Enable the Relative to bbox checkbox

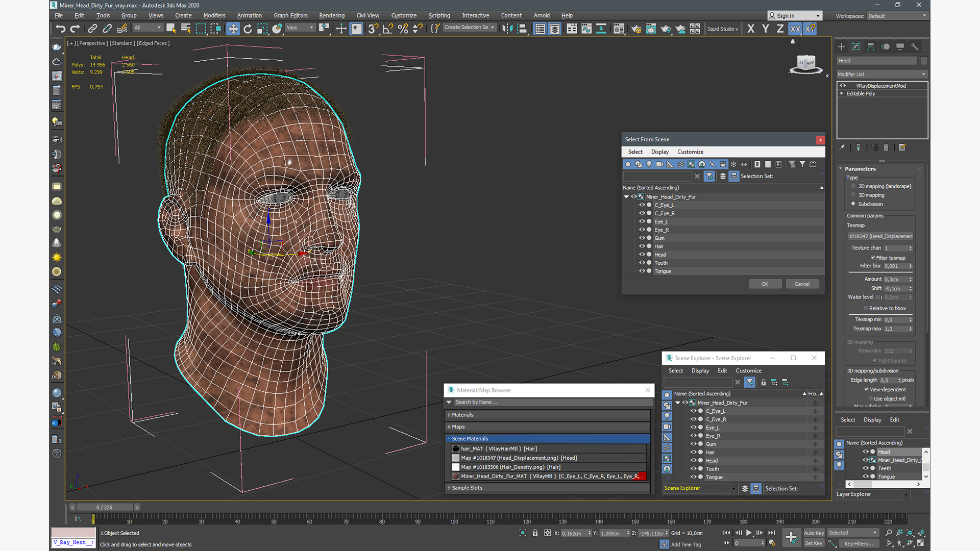click(x=866, y=308)
